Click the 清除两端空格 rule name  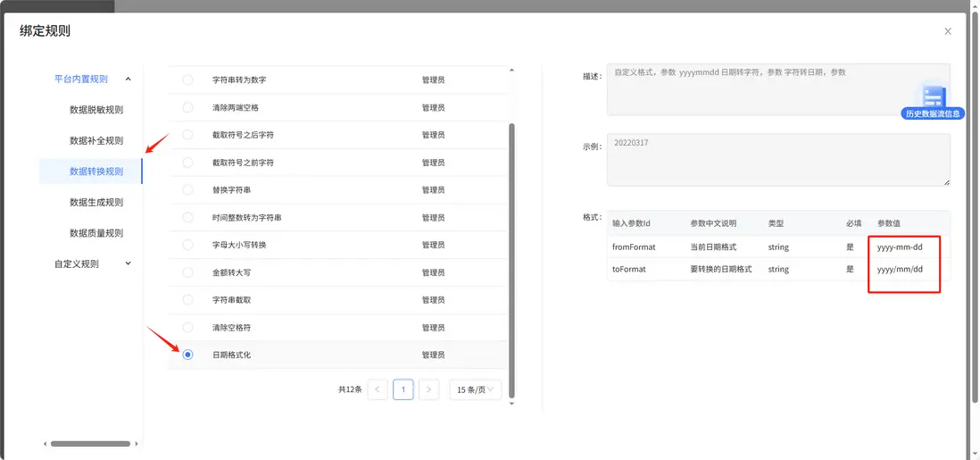point(236,108)
